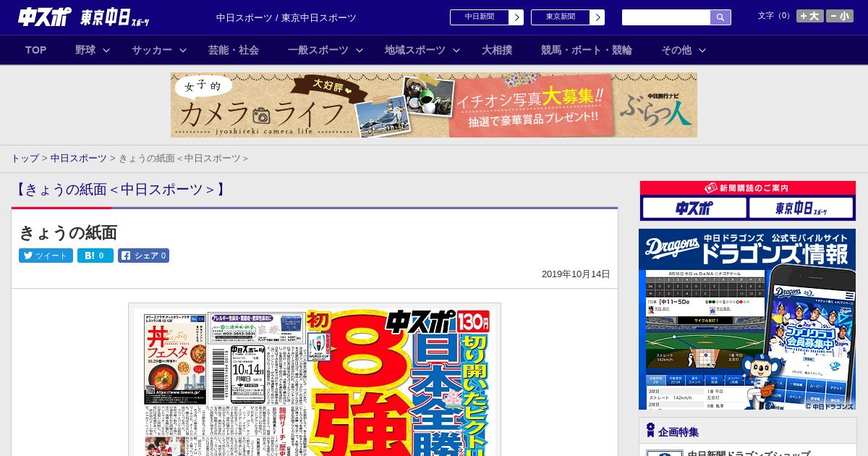
Task: Click the search magnifier button
Action: (x=720, y=17)
